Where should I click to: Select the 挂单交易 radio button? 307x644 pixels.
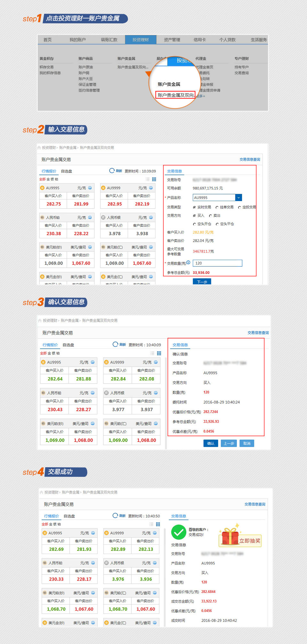[217, 208]
